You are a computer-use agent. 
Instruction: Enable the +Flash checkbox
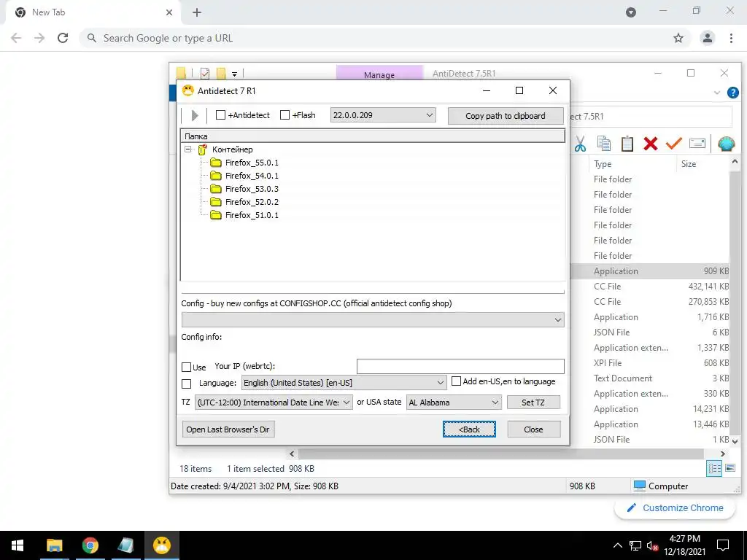click(285, 114)
